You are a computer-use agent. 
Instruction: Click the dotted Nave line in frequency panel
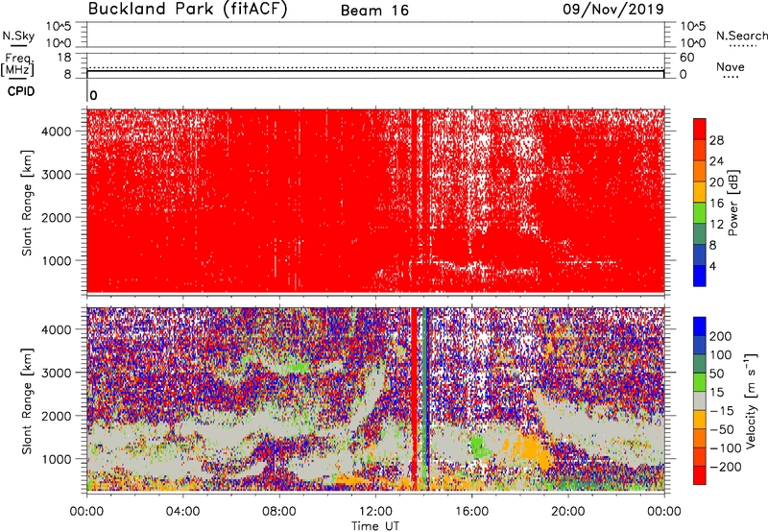tap(375, 67)
